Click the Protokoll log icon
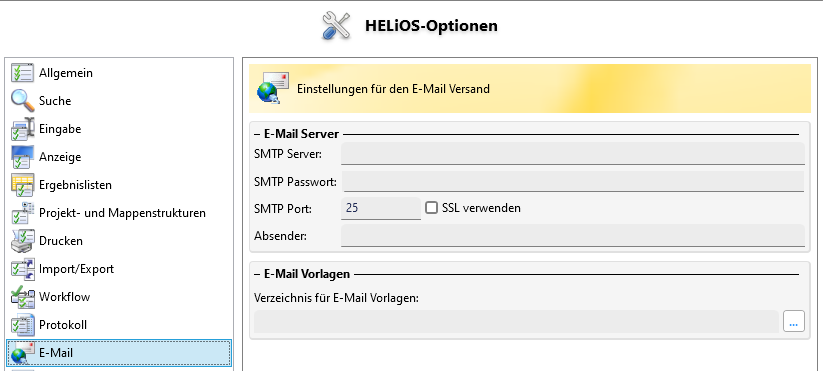 23,325
